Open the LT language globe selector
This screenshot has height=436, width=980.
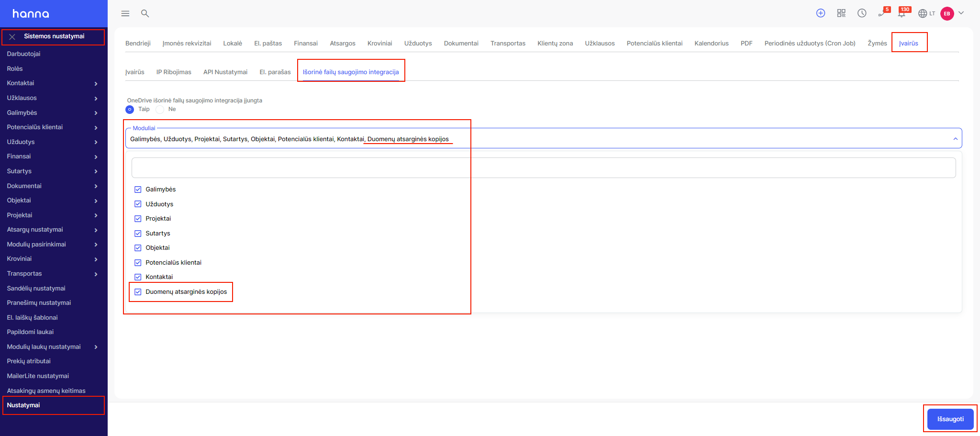(x=926, y=13)
